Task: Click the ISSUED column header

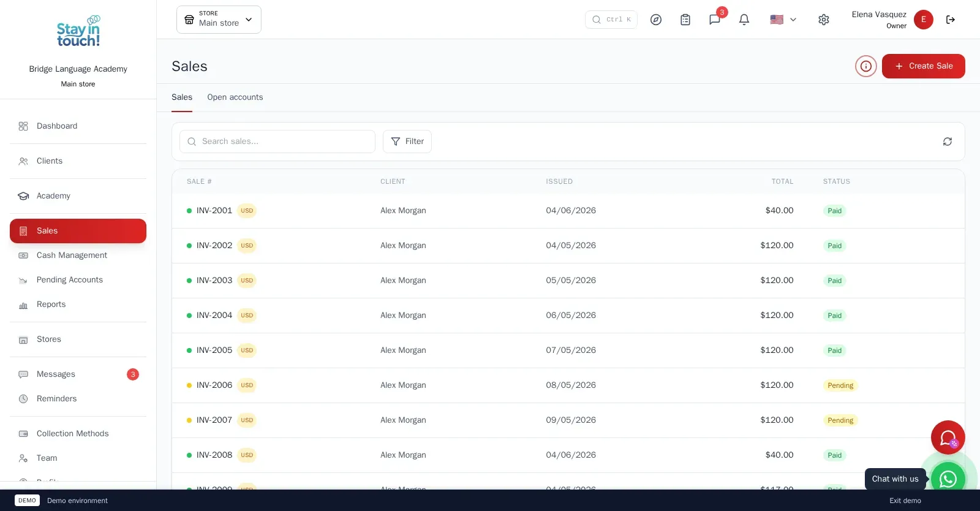Action: [559, 181]
